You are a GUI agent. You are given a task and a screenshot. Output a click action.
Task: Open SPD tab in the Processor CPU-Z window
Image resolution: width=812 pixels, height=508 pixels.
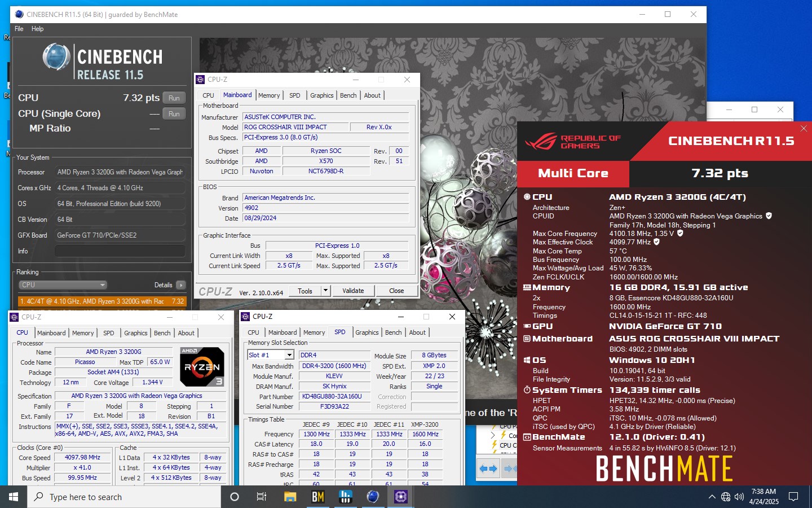109,333
